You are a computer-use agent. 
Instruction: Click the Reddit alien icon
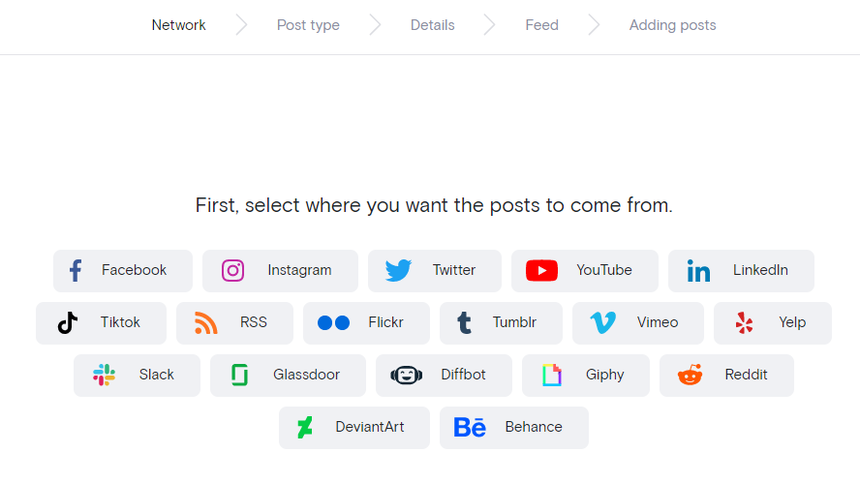pyautogui.click(x=690, y=375)
